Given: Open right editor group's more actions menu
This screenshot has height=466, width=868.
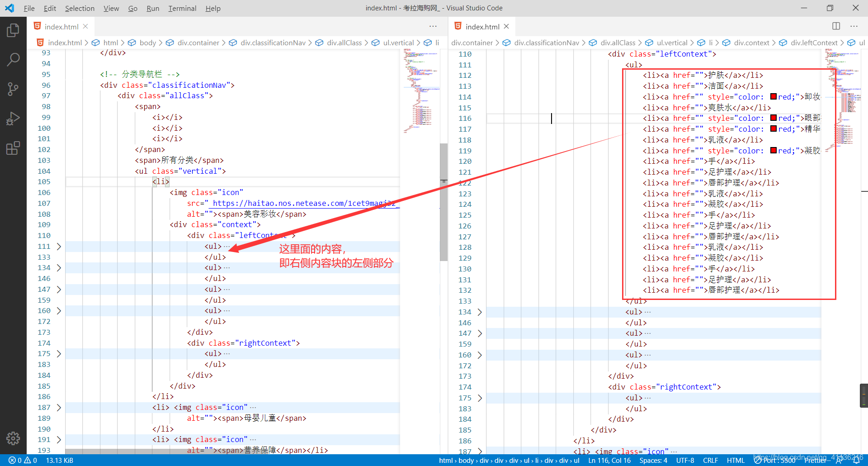Looking at the screenshot, I should pos(854,26).
